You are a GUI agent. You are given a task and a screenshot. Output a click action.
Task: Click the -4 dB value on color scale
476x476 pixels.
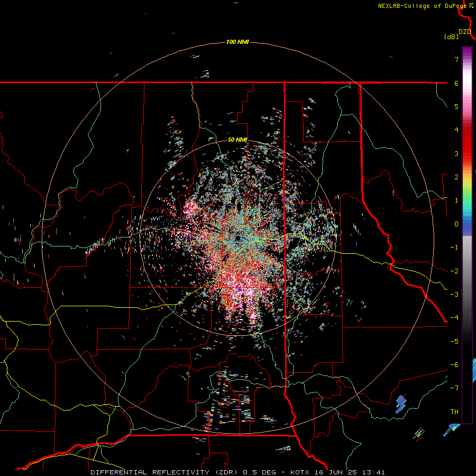454,318
